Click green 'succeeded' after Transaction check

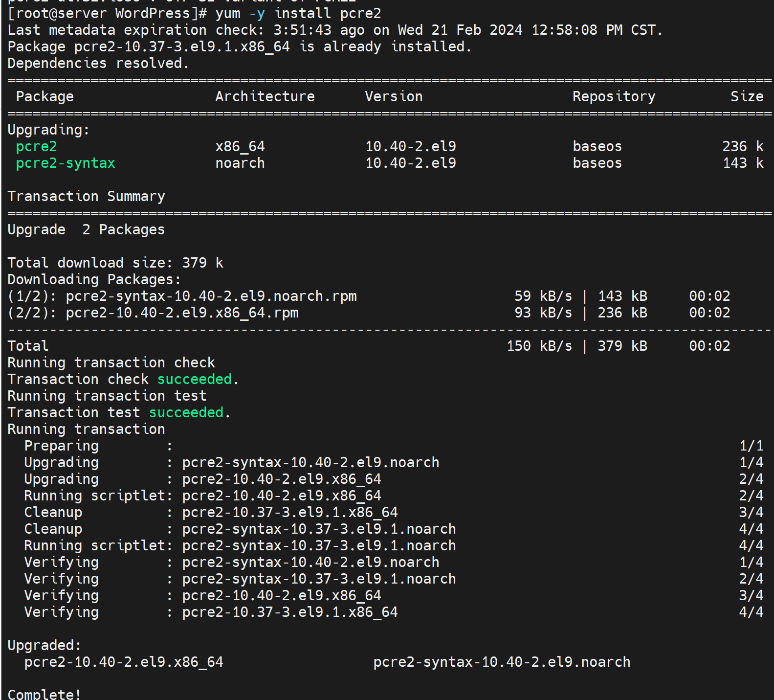[194, 379]
